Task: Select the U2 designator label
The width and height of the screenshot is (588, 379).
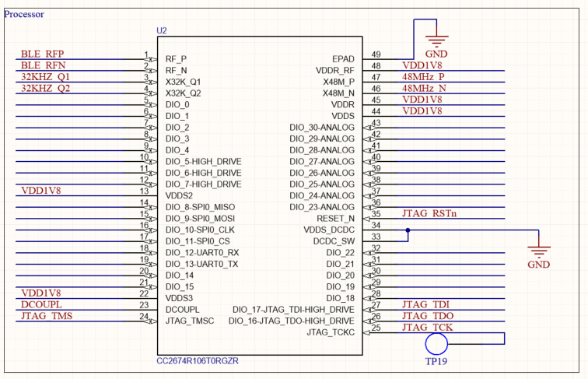Action: (x=162, y=31)
